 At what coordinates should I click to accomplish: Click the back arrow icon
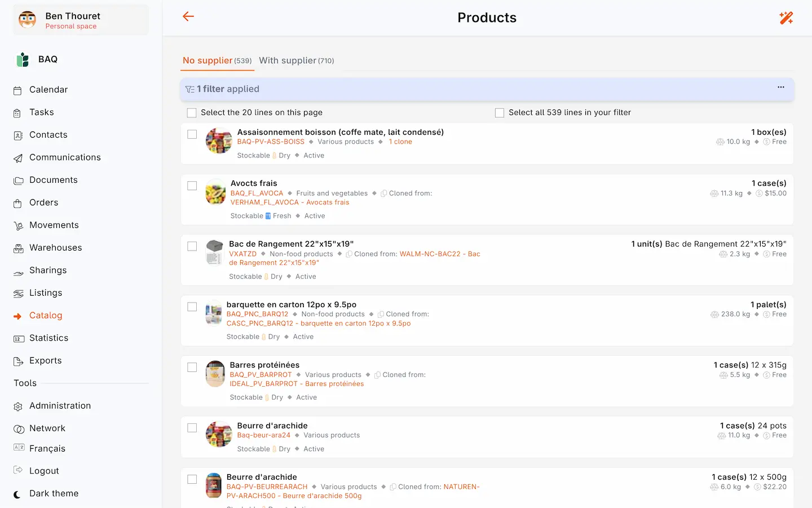point(188,17)
